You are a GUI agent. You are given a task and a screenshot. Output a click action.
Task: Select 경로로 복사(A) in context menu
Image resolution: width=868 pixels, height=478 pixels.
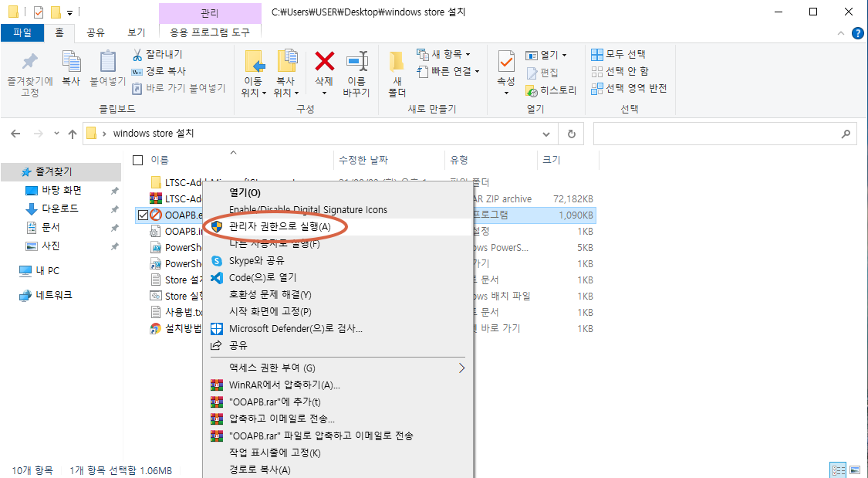pyautogui.click(x=259, y=470)
